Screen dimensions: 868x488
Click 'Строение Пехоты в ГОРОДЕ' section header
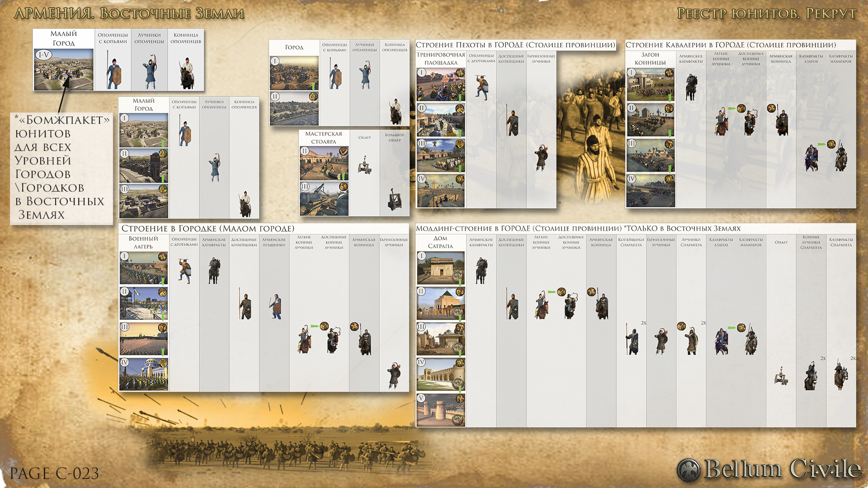pyautogui.click(x=515, y=45)
